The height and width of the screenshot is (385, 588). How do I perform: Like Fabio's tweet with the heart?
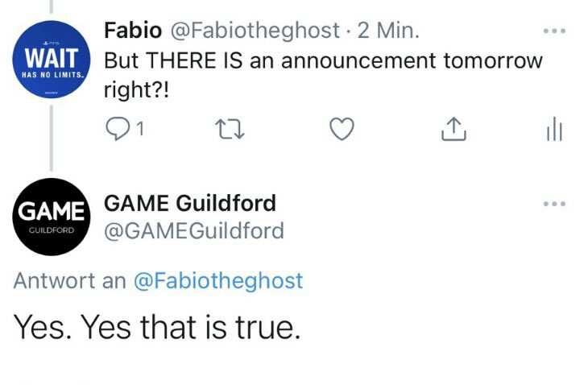343,129
